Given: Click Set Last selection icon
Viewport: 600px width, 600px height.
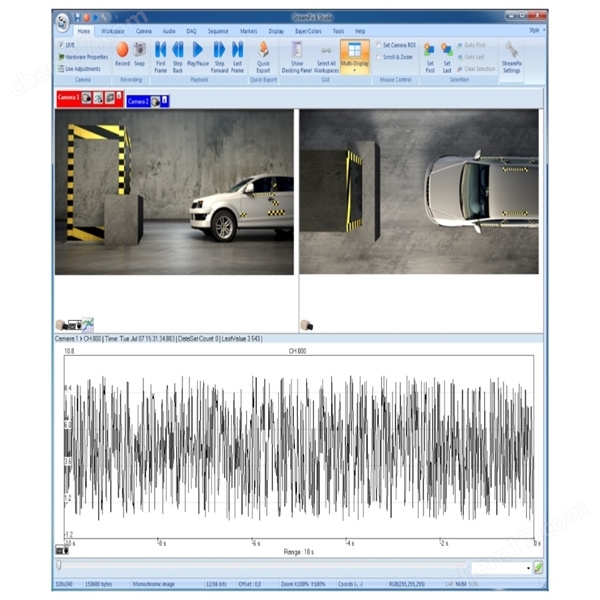Looking at the screenshot, I should click(x=447, y=58).
